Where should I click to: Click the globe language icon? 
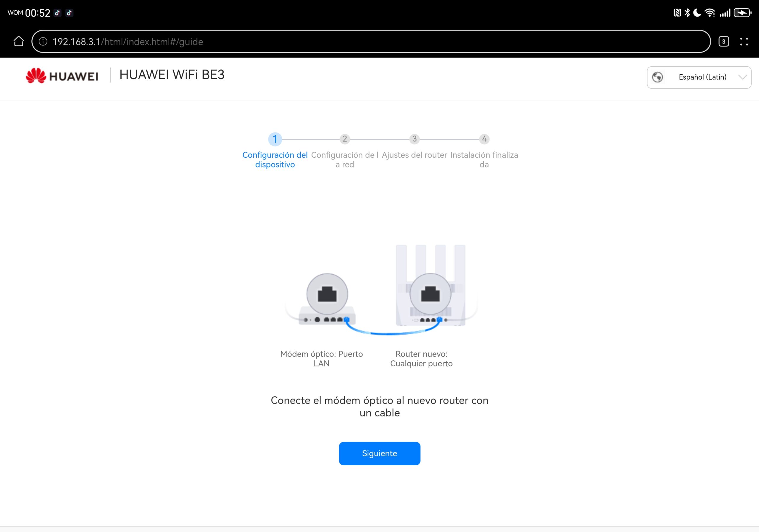coord(658,77)
